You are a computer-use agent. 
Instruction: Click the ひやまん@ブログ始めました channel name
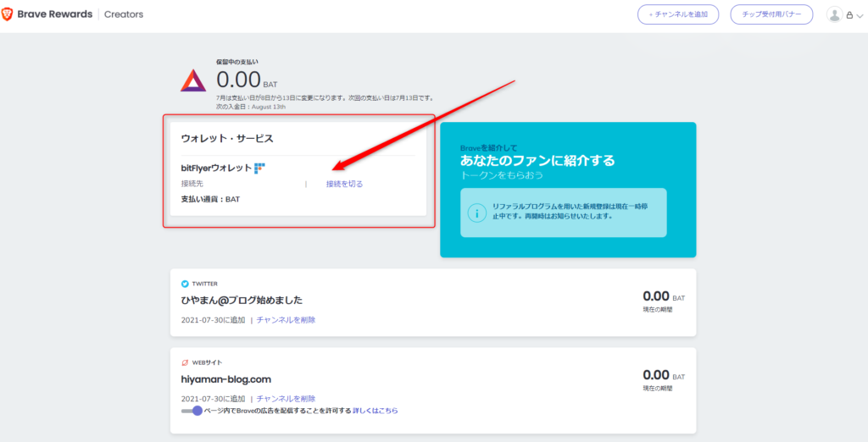tap(242, 300)
